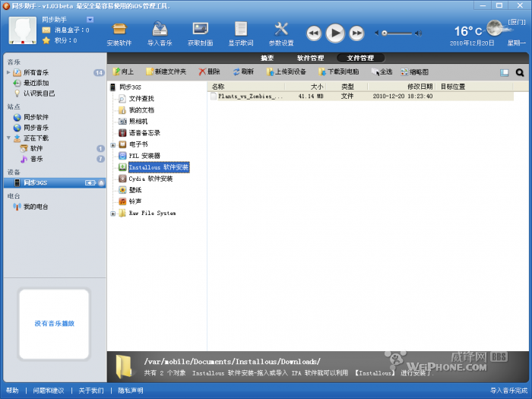Image resolution: width=532 pixels, height=399 pixels.
Task: Open 照相机 camera folder
Action: tap(138, 122)
